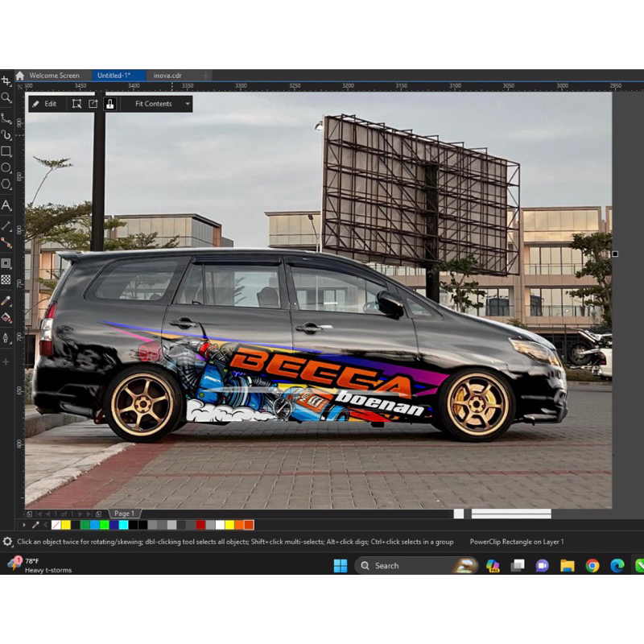The height and width of the screenshot is (644, 644).
Task: Apply the No Color swatch
Action: (x=56, y=525)
